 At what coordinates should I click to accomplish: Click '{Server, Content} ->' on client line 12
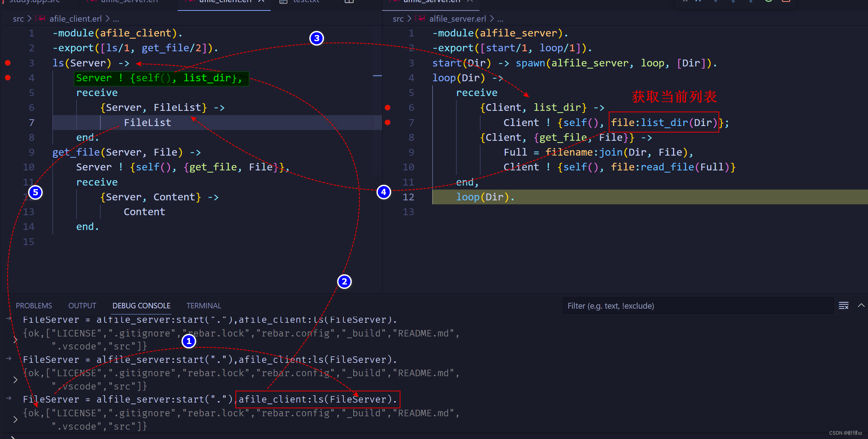tap(159, 197)
